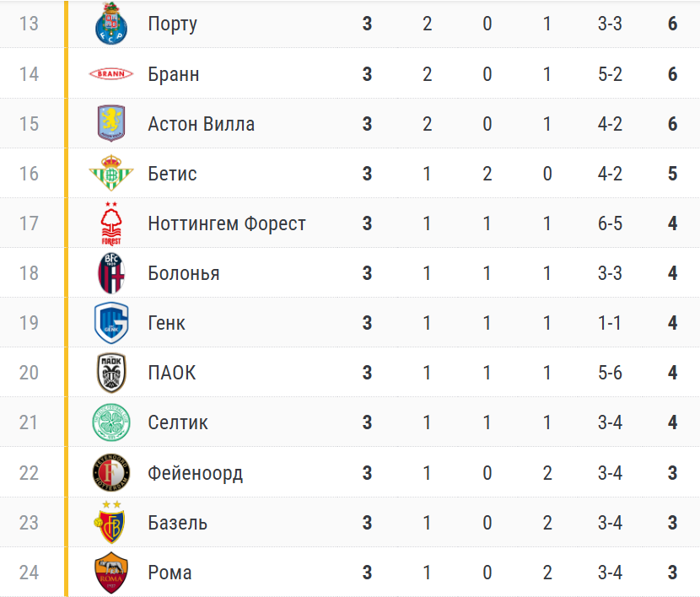This screenshot has width=700, height=597.
Task: Click the Porto club crest icon
Action: tap(111, 24)
